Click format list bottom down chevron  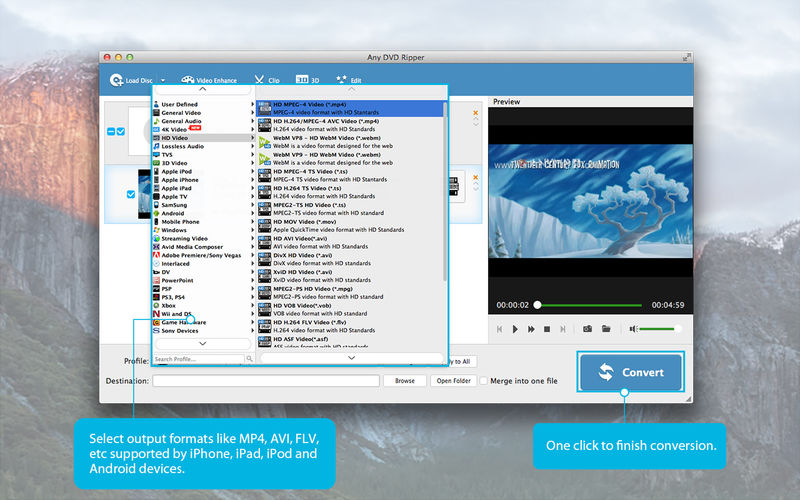(x=352, y=358)
